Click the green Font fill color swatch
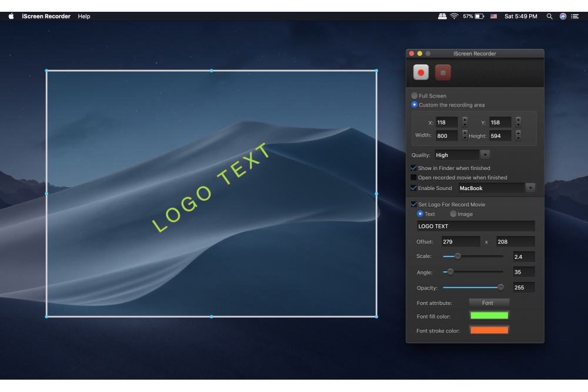The width and height of the screenshot is (588, 392). 489,316
